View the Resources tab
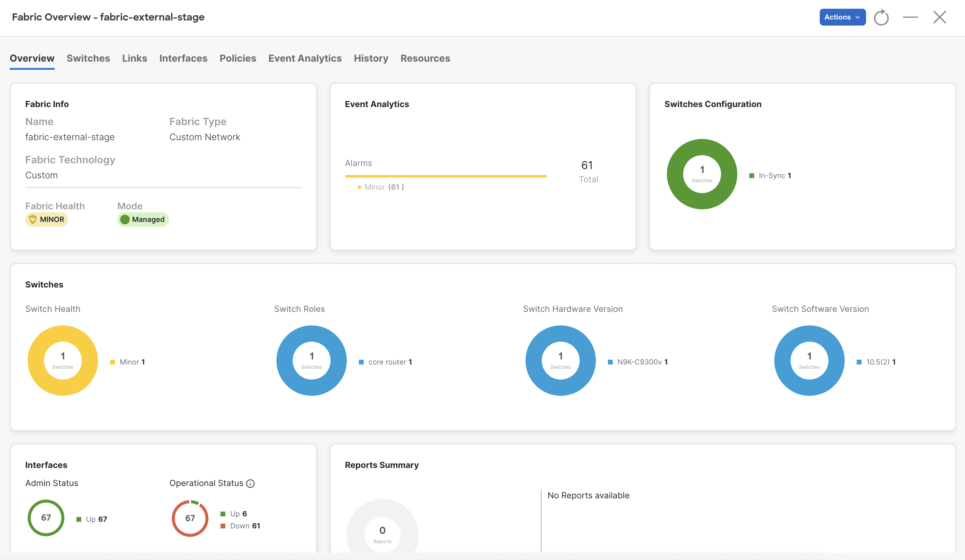This screenshot has height=560, width=965. 425,58
